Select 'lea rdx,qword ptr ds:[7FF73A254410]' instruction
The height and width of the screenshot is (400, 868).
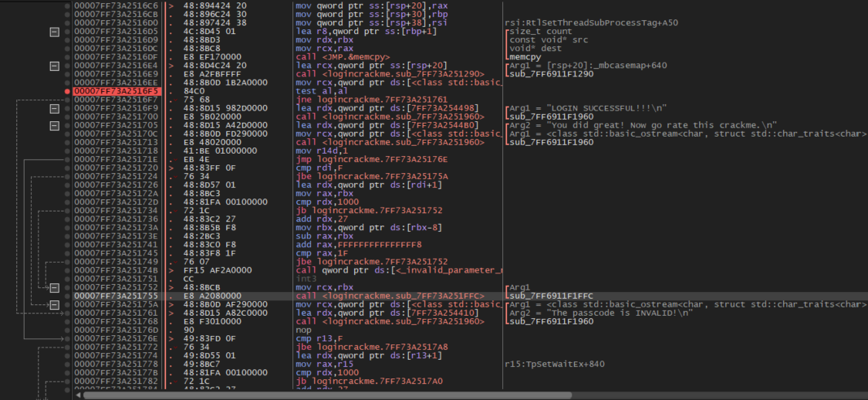(387, 314)
